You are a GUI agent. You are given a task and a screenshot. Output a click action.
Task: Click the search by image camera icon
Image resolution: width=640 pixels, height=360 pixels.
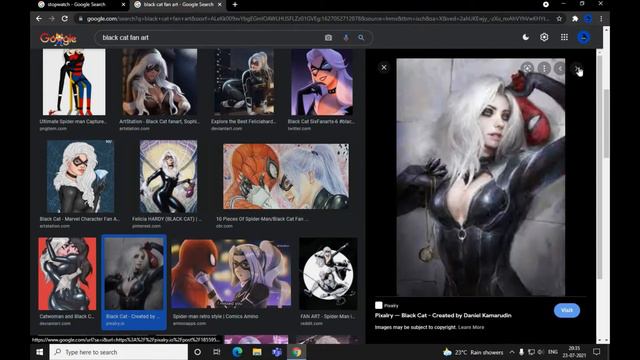328,38
